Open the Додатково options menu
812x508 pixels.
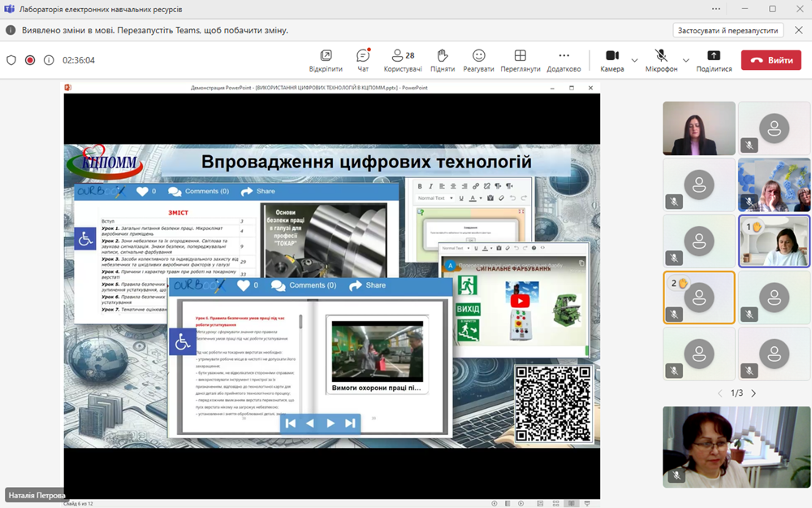(564, 59)
